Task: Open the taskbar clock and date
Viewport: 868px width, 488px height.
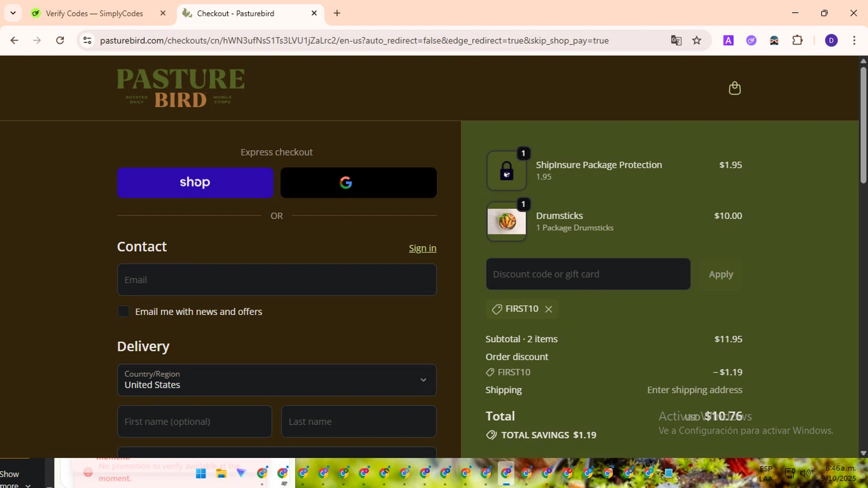Action: tap(839, 474)
